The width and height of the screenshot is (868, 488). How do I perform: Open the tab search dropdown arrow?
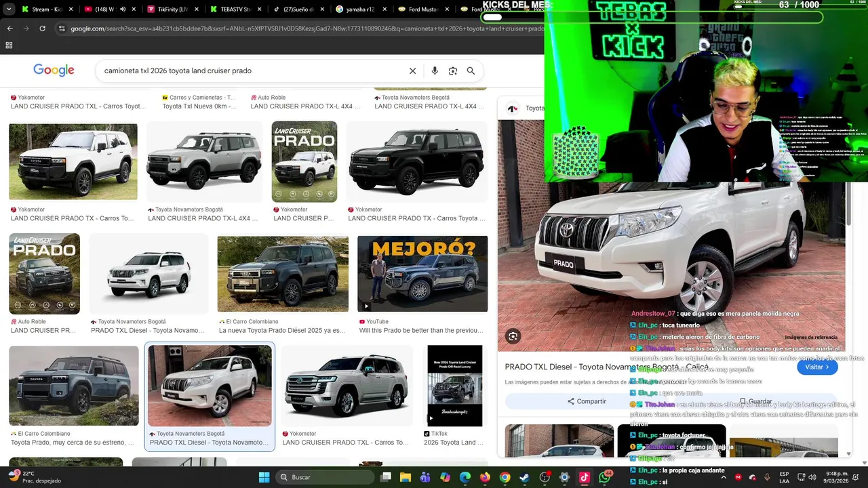[7, 9]
